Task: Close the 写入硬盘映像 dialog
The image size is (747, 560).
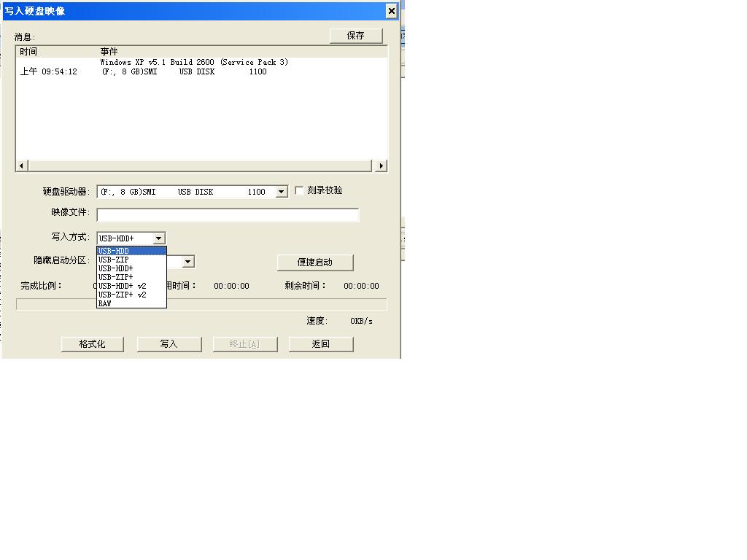Action: point(391,11)
